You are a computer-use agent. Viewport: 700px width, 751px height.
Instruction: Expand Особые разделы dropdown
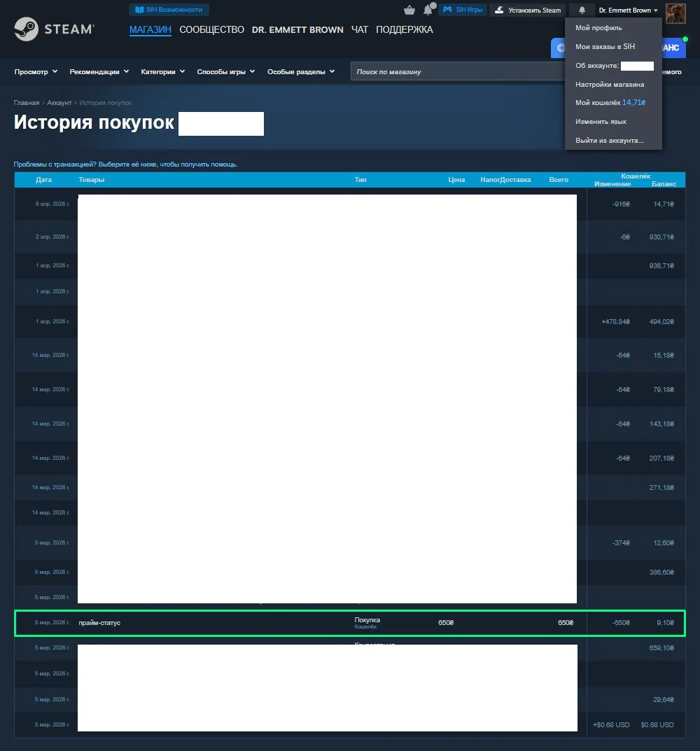pos(301,72)
